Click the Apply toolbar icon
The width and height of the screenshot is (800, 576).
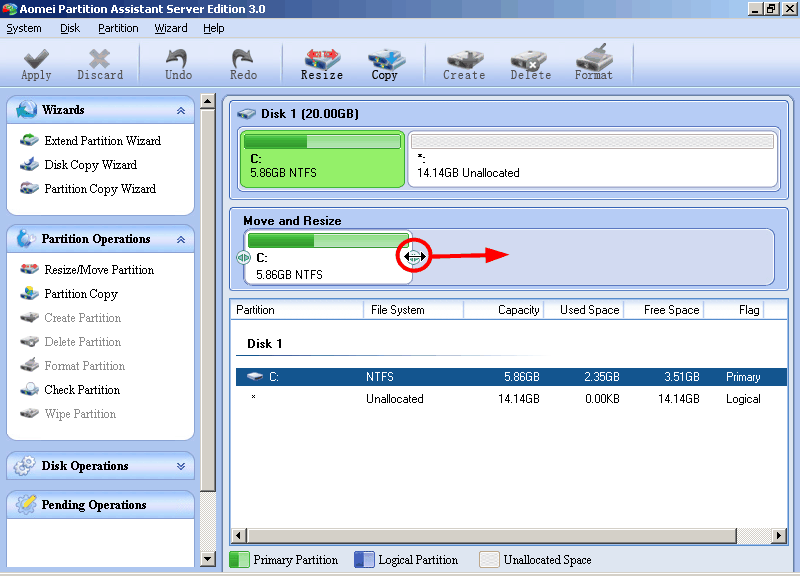point(35,62)
